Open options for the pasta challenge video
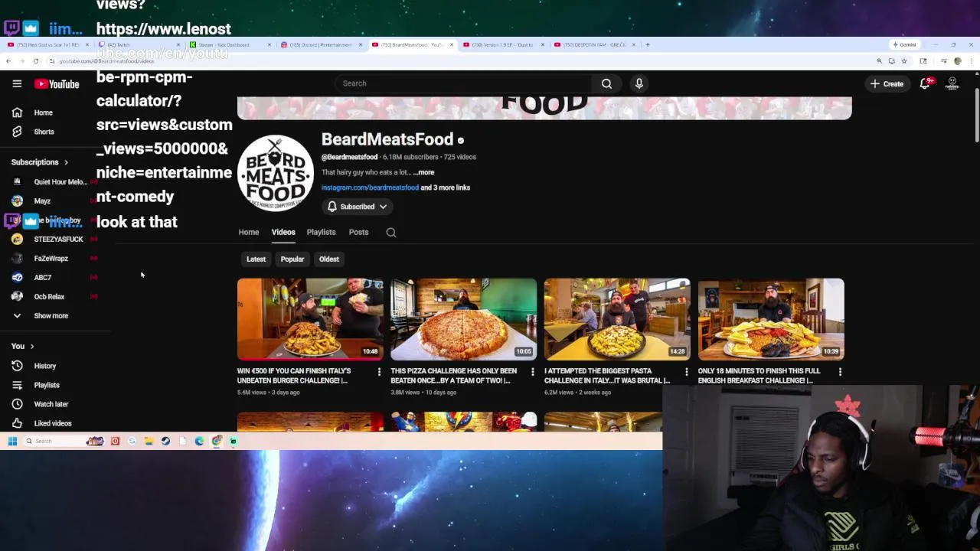 [686, 372]
